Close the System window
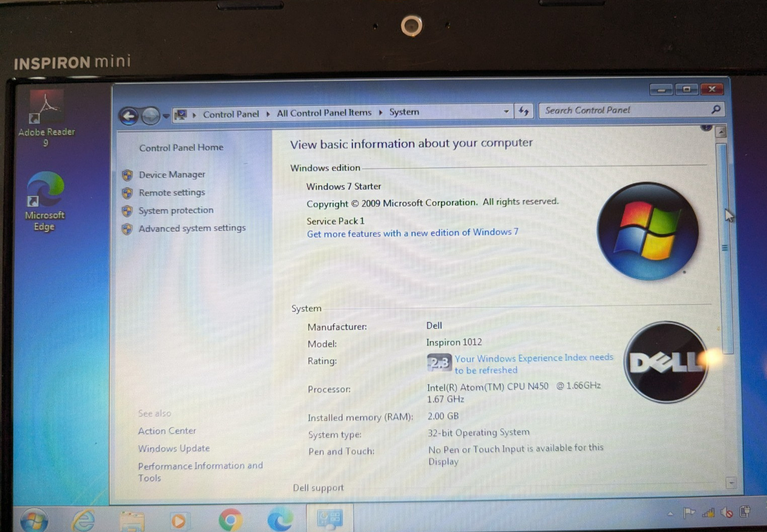Screen dimensions: 767x532 coord(712,89)
